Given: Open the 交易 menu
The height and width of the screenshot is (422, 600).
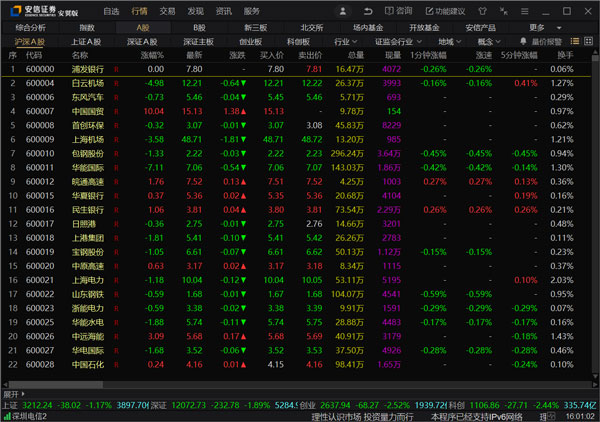Looking at the screenshot, I should coord(167,11).
